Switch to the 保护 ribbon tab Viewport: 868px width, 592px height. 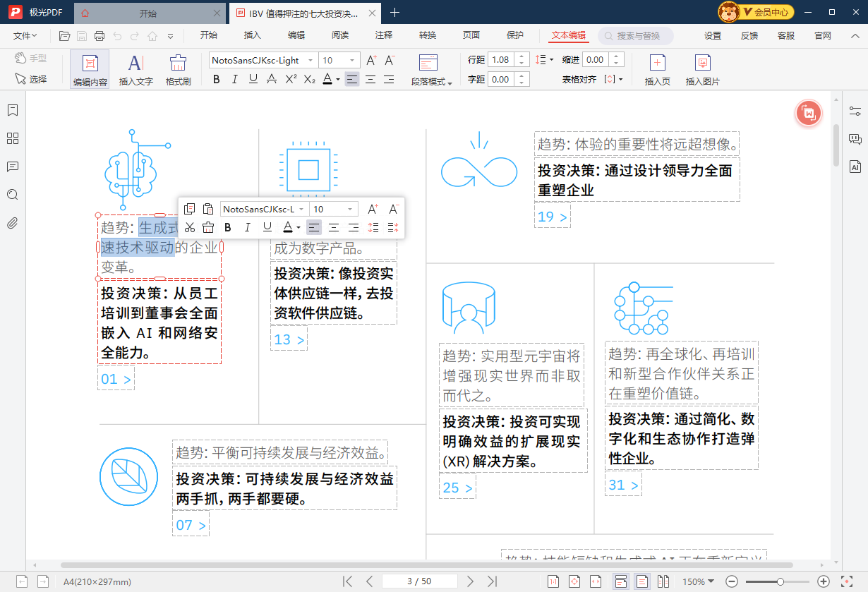coord(515,35)
